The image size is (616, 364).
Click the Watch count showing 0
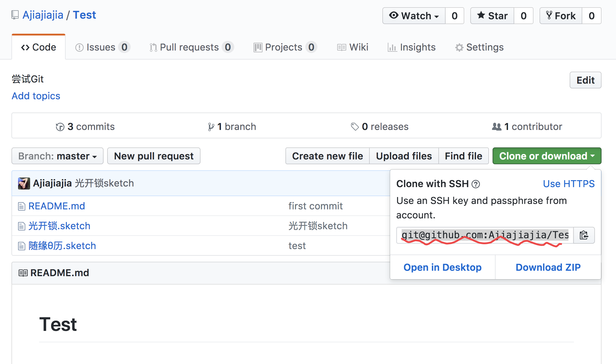pos(455,16)
